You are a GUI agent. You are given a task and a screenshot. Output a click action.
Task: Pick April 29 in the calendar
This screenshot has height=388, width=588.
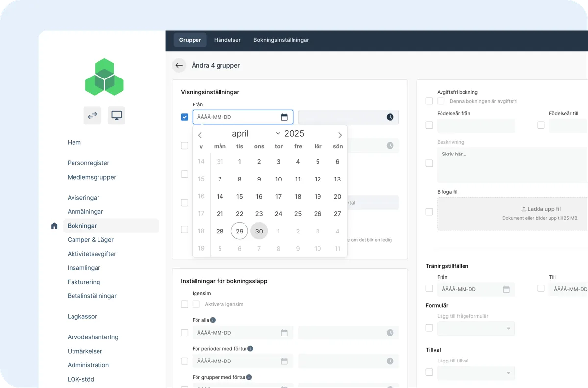(240, 231)
